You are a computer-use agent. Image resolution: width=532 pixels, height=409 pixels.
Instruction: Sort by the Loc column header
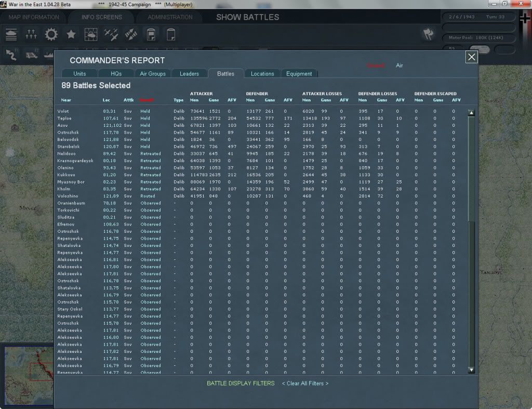point(106,100)
